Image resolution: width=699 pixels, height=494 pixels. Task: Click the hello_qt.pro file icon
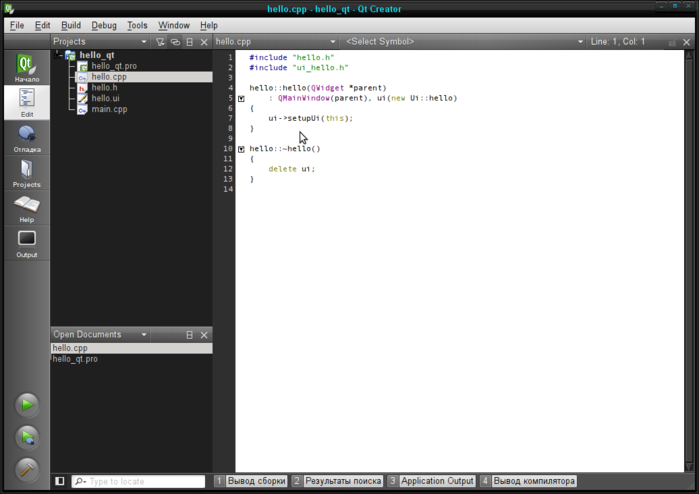[82, 66]
